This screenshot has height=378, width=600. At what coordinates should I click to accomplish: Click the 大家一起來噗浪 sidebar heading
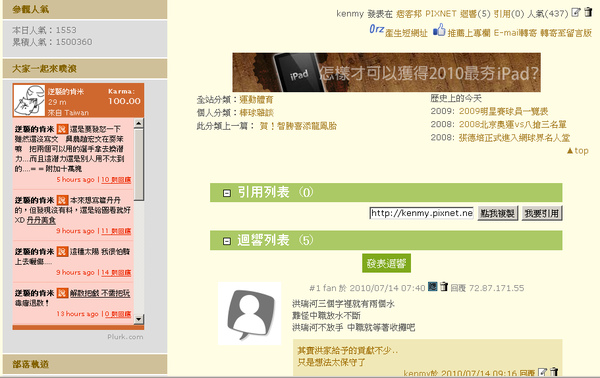[x=44, y=68]
